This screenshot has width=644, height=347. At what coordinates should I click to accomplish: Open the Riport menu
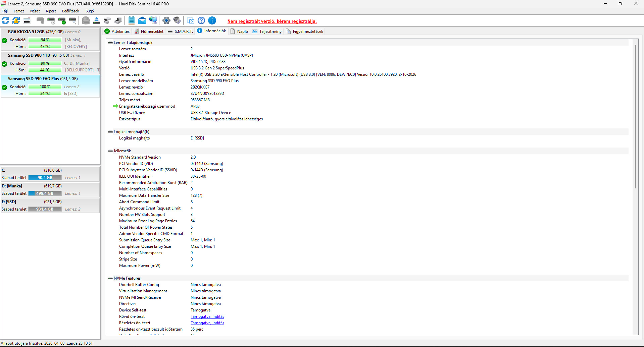point(51,11)
